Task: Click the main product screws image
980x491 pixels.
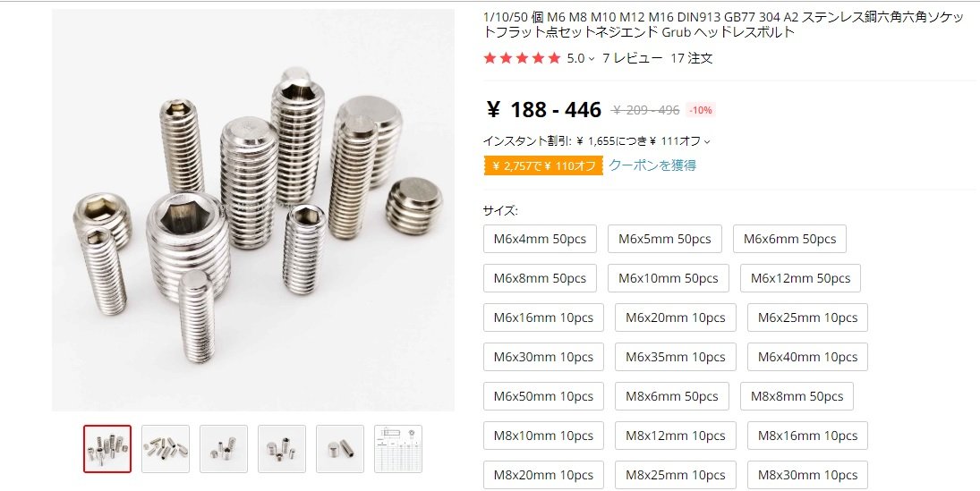Action: 253,210
